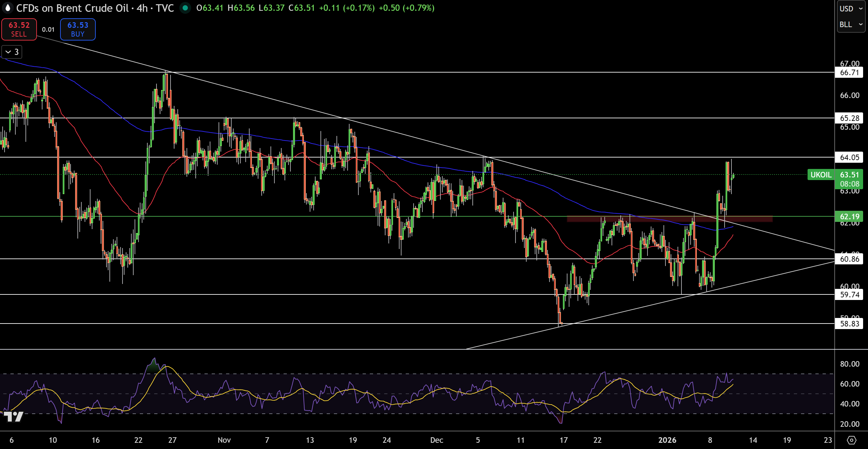Click price scale value 66.00
The width and height of the screenshot is (868, 449).
849,95
